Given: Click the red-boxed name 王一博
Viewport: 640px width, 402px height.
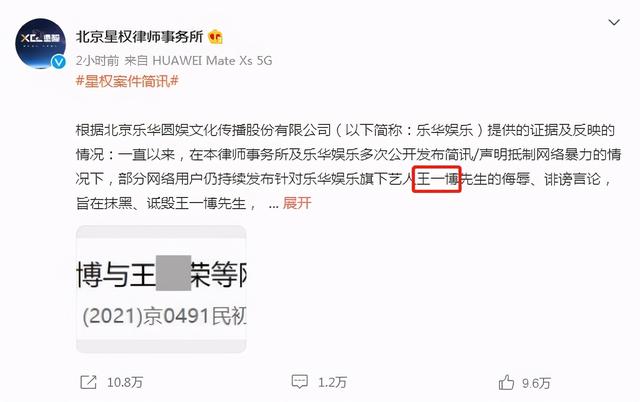Looking at the screenshot, I should coord(437,179).
